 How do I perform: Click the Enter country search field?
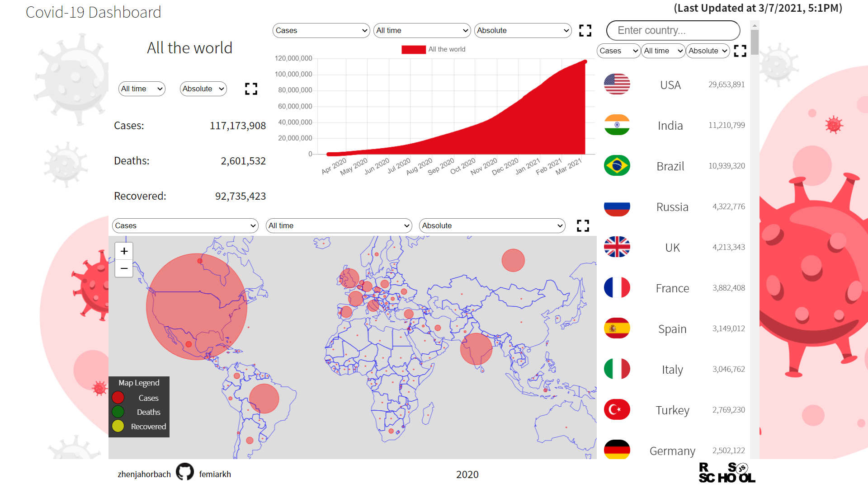pos(673,31)
